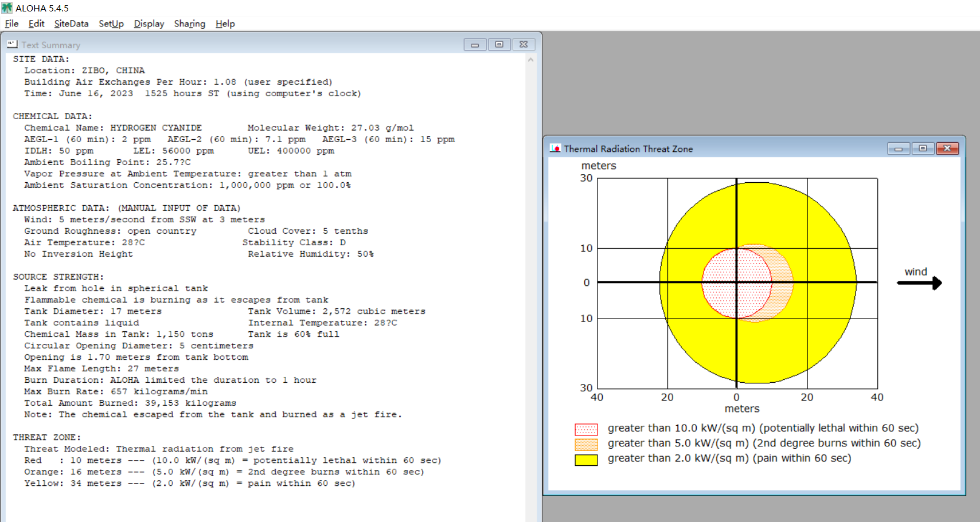This screenshot has height=522, width=980.
Task: Click the "SOURCE STRENGTH:" heading
Action: tap(58, 277)
